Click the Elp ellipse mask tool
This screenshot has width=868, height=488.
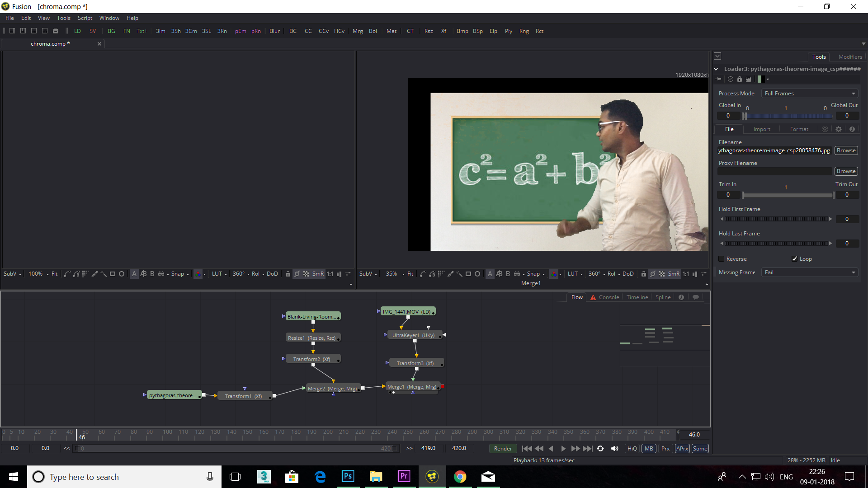493,31
